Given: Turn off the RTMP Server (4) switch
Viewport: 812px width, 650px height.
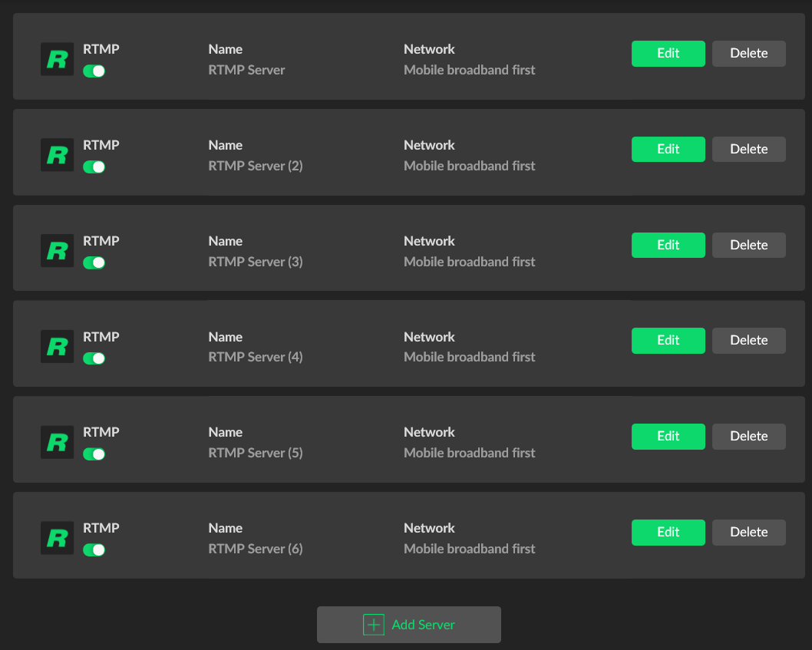Looking at the screenshot, I should [x=94, y=358].
